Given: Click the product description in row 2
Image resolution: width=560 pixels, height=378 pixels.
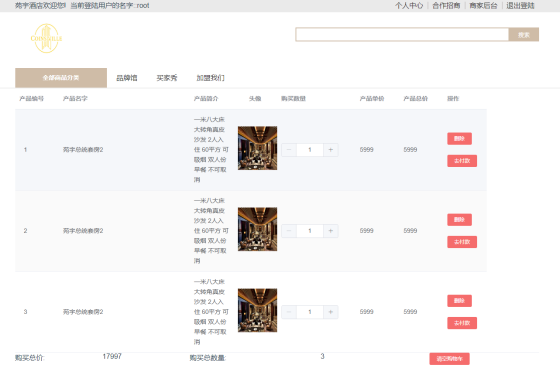Looking at the screenshot, I should point(211,230).
